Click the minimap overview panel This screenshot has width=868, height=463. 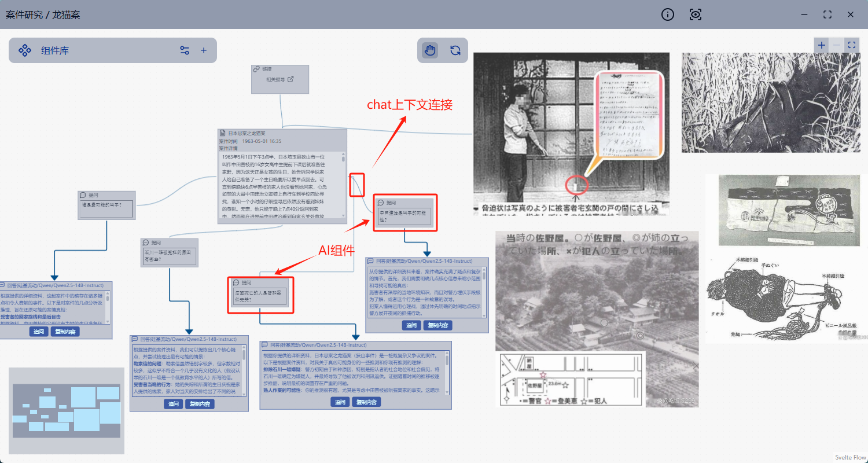pyautogui.click(x=67, y=411)
